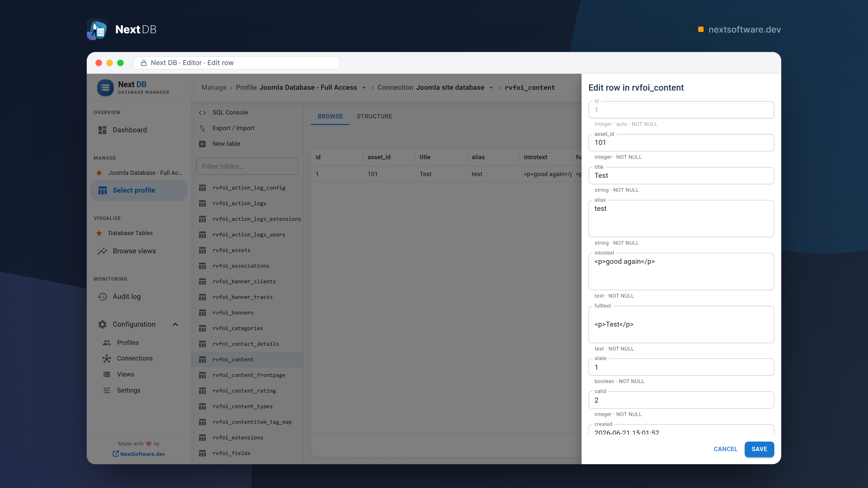868x488 pixels.
Task: Open the NextSoftware.dev footer link
Action: pos(139,454)
